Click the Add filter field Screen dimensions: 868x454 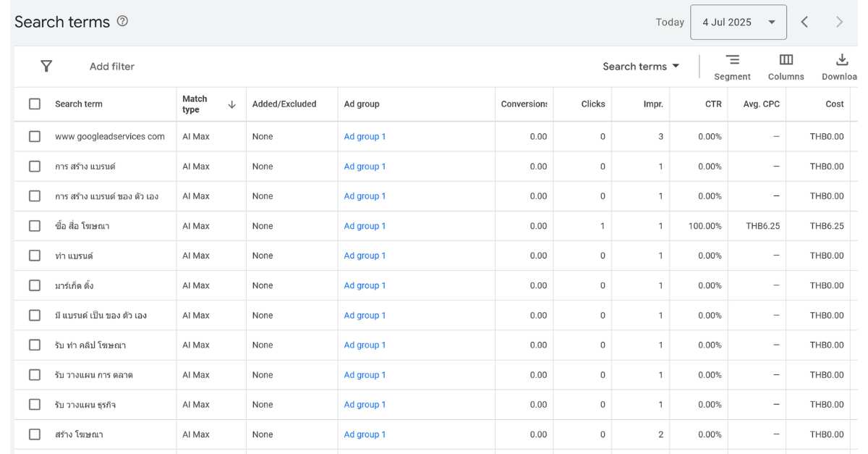pyautogui.click(x=112, y=67)
